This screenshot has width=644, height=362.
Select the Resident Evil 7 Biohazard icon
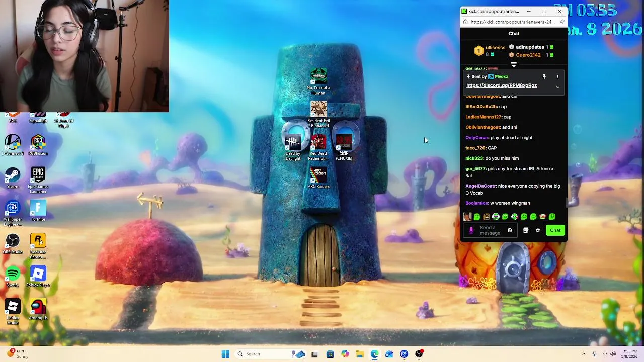[318, 114]
